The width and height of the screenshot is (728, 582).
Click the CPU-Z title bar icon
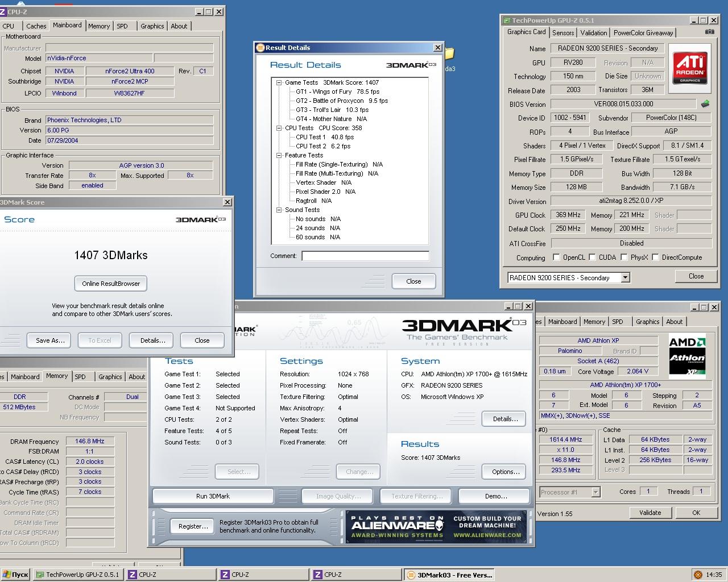pos(3,11)
